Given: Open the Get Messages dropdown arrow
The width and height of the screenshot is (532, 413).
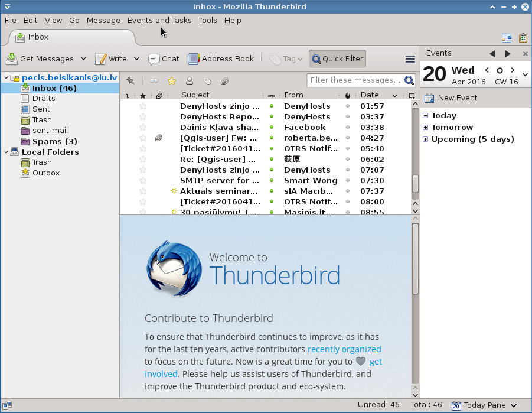Looking at the screenshot, I should (83, 58).
